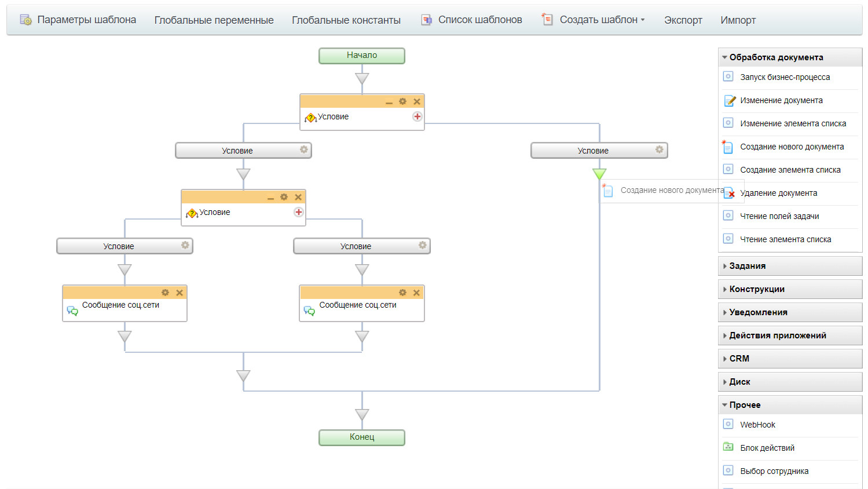Image resolution: width=868 pixels, height=489 pixels.
Task: Open settings of right Сообщение соц.сети block
Action: 402,293
